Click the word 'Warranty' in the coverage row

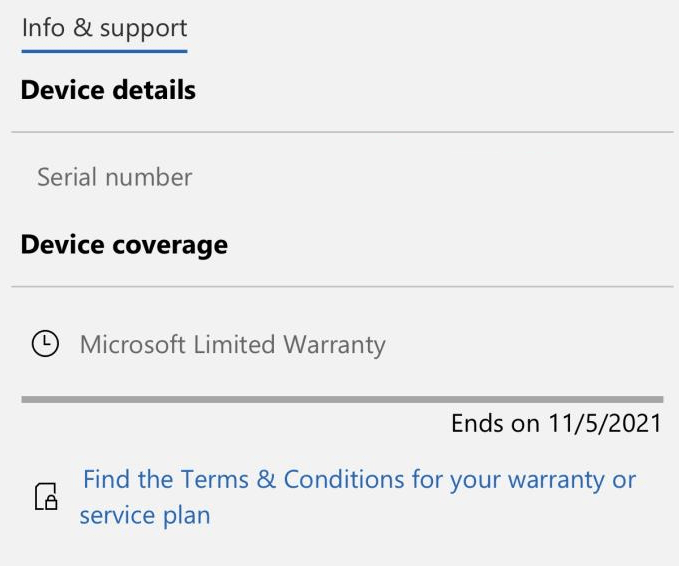click(334, 345)
